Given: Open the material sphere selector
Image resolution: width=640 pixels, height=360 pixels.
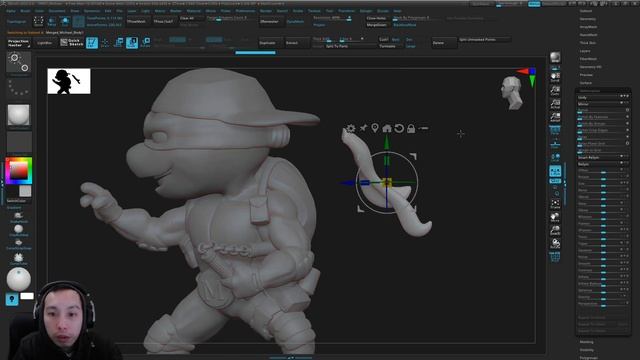Looking at the screenshot, I should [19, 279].
